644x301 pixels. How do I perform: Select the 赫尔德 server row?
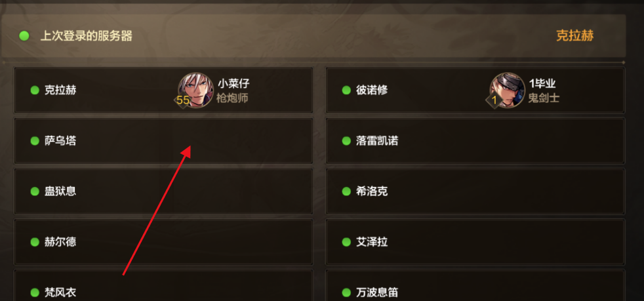(x=163, y=242)
